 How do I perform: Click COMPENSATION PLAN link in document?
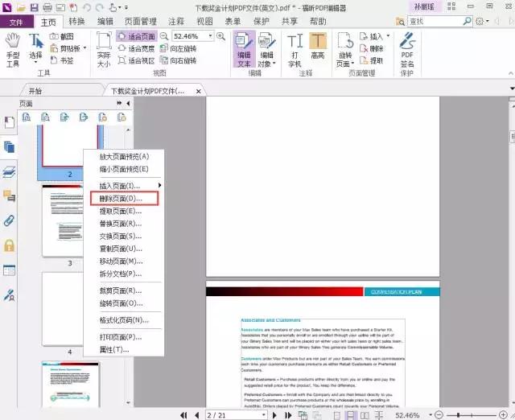pyautogui.click(x=396, y=292)
